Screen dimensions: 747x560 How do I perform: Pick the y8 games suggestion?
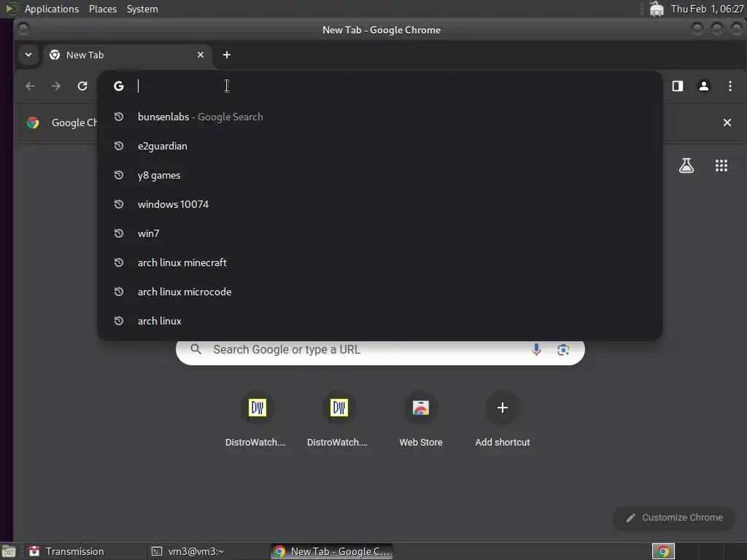(379, 175)
